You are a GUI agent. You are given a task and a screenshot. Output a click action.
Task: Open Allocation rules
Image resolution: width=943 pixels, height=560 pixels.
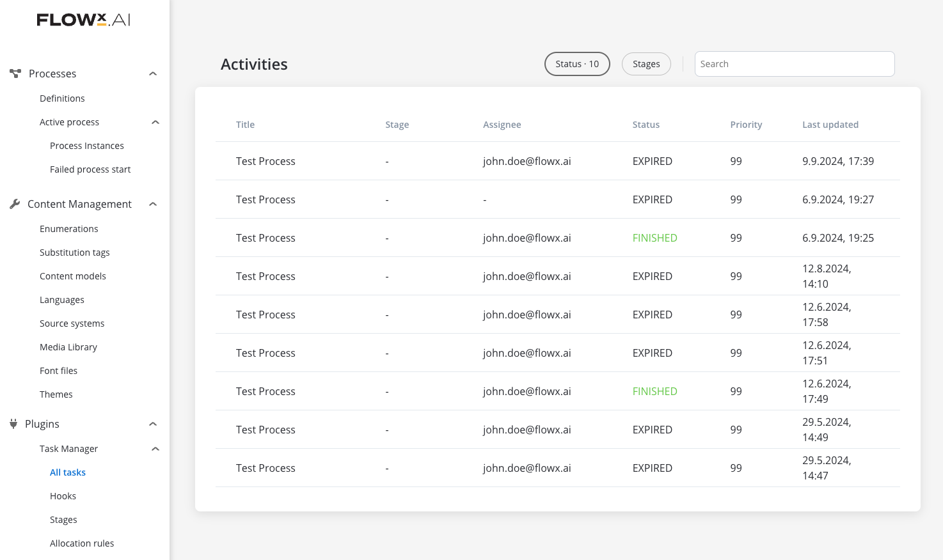coord(82,543)
